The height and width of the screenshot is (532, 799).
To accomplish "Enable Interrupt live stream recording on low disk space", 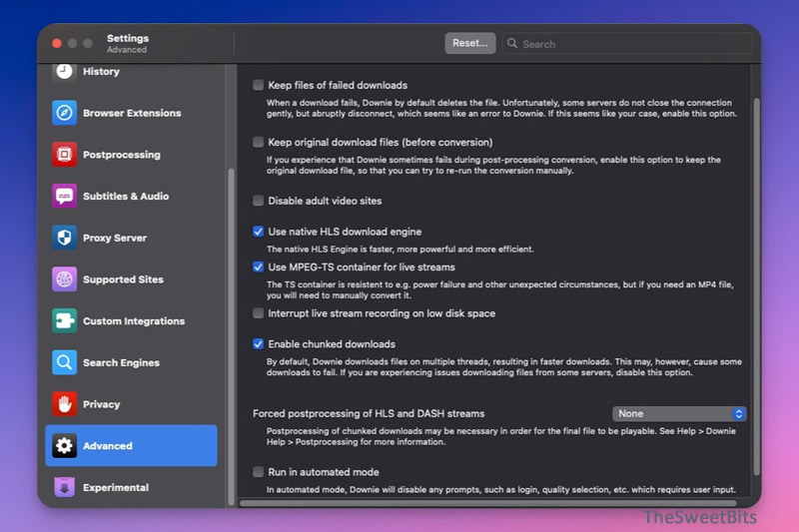I will [x=259, y=313].
